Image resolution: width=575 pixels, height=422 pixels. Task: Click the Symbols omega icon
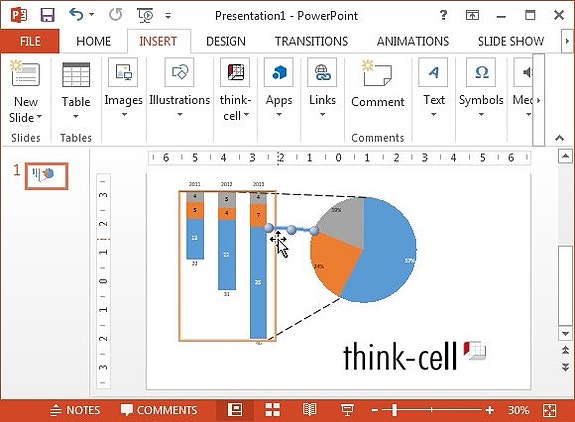[481, 72]
